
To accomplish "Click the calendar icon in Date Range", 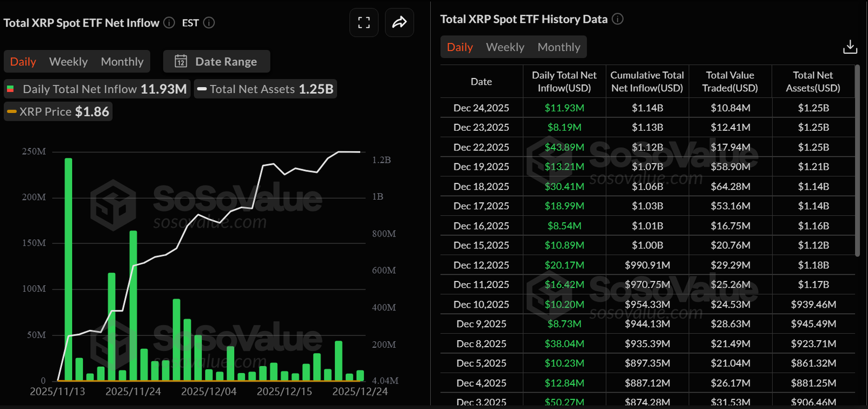I will pyautogui.click(x=181, y=61).
